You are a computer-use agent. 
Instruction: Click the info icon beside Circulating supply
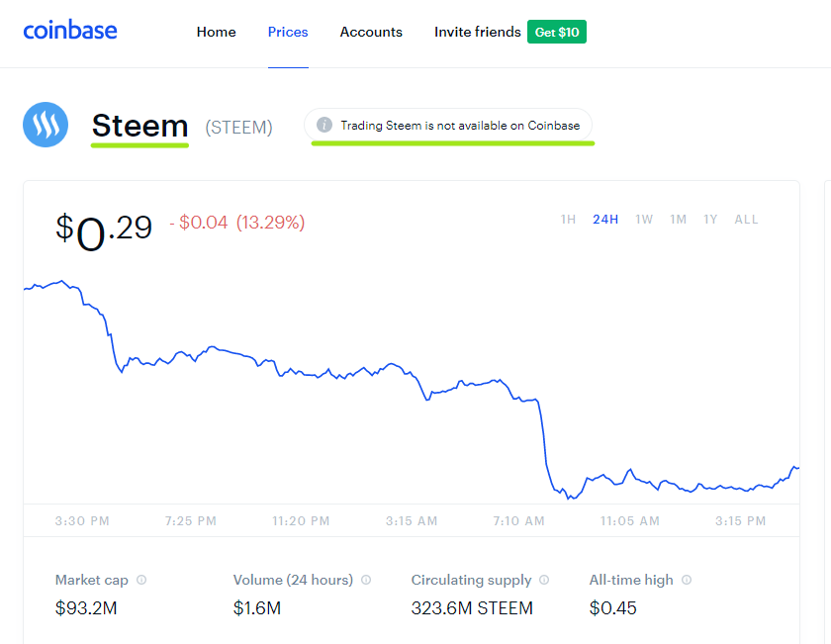click(x=544, y=580)
